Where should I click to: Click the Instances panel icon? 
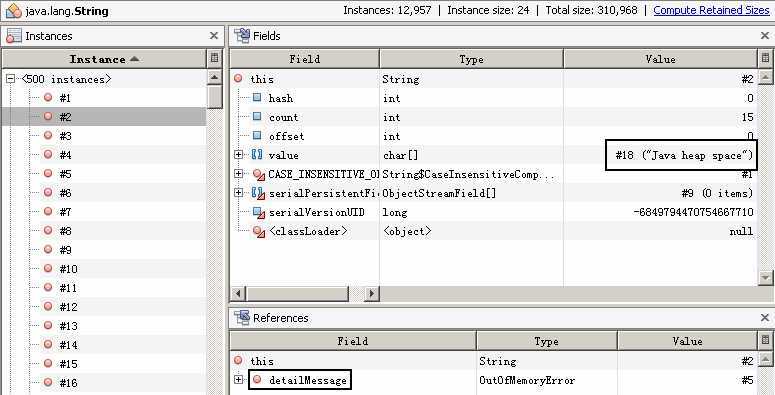[x=14, y=36]
